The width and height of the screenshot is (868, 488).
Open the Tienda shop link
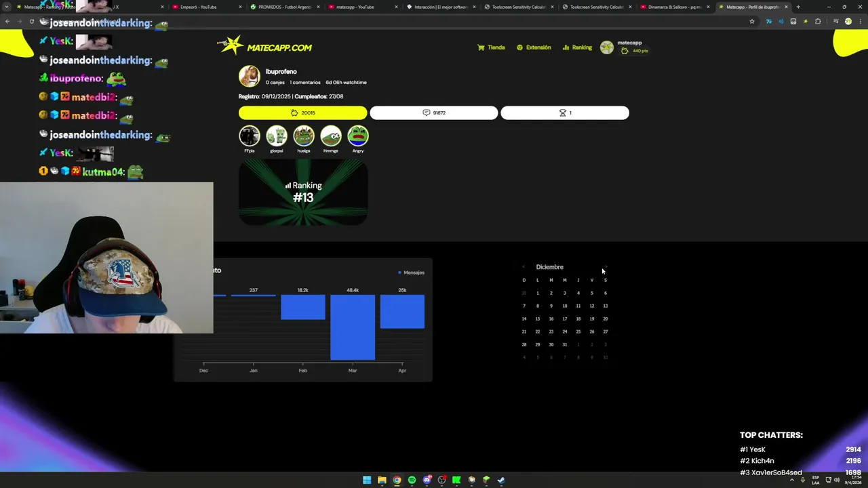coord(491,47)
